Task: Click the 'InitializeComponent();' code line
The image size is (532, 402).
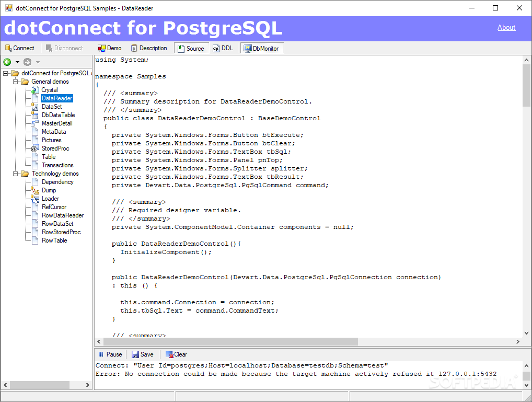Action: (166, 252)
